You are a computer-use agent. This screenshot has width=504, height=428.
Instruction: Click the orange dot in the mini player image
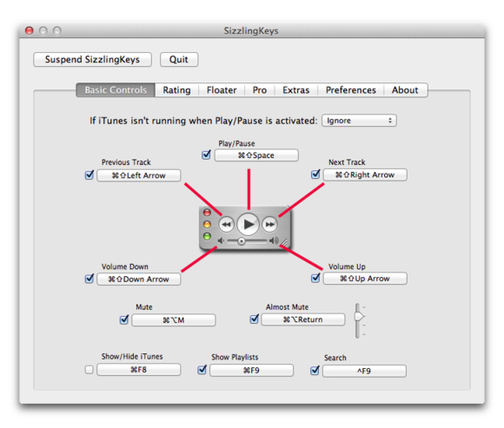[207, 225]
